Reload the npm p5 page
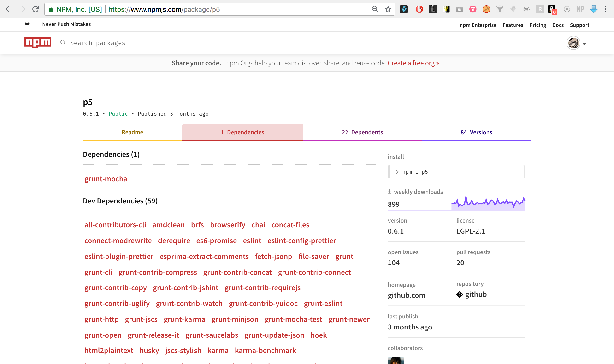Screen dimensions: 614x364 click(35, 9)
